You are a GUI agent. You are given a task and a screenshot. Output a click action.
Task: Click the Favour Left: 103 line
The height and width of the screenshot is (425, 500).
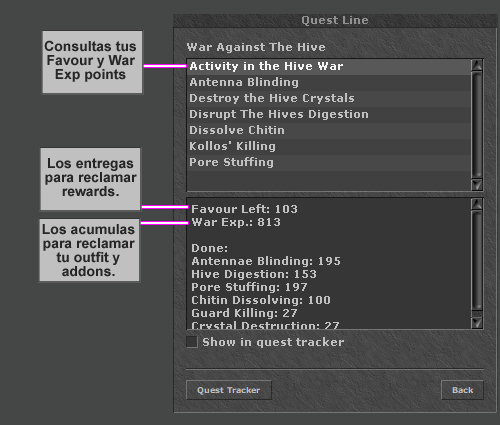pos(244,209)
